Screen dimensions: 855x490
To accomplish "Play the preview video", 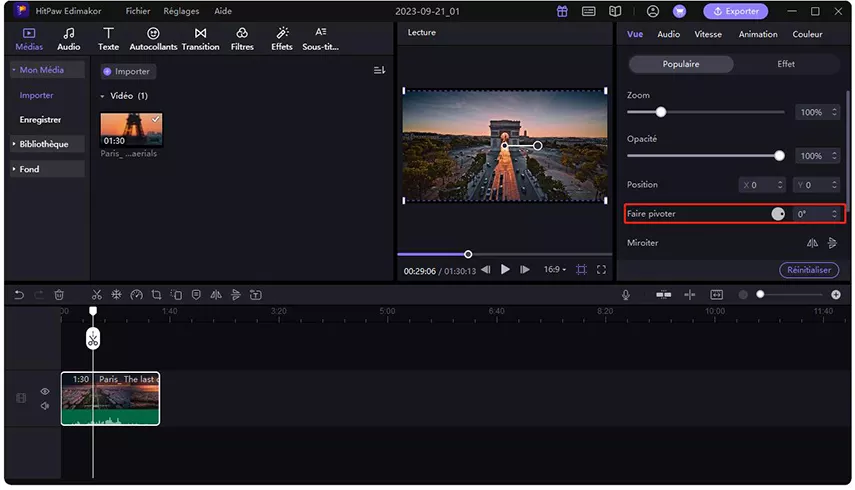I will point(505,270).
